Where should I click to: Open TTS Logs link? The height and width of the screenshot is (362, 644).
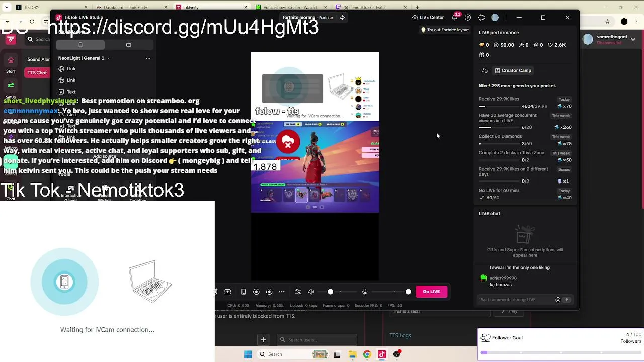coord(400,335)
